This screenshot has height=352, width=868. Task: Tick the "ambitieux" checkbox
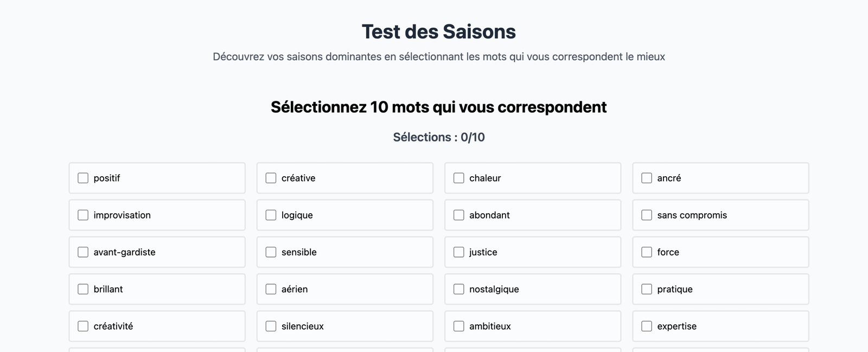click(458, 326)
